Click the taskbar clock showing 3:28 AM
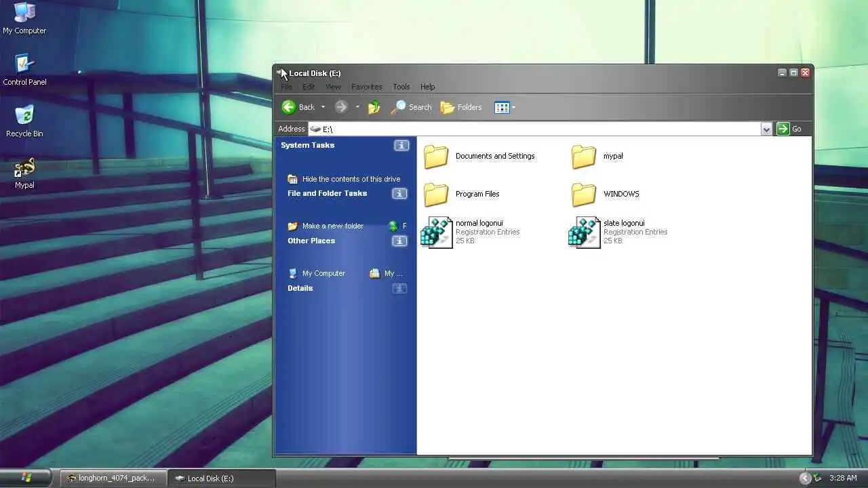 point(843,478)
